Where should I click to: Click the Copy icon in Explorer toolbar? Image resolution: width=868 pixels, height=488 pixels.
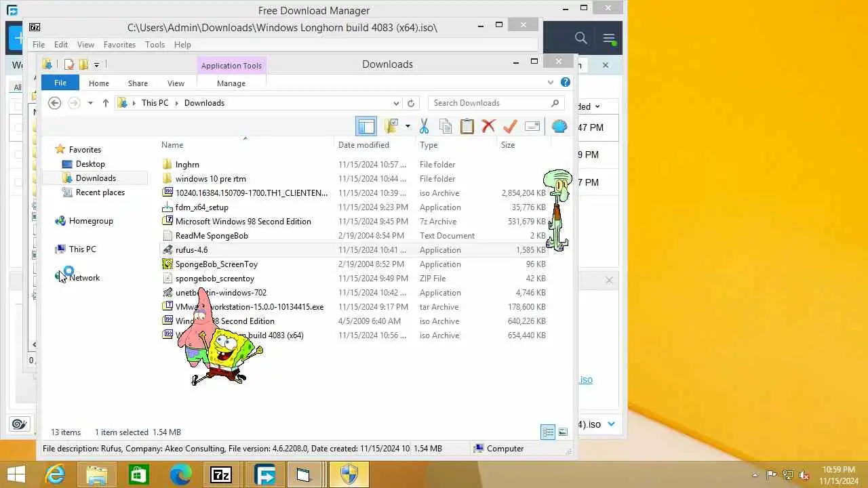(446, 126)
